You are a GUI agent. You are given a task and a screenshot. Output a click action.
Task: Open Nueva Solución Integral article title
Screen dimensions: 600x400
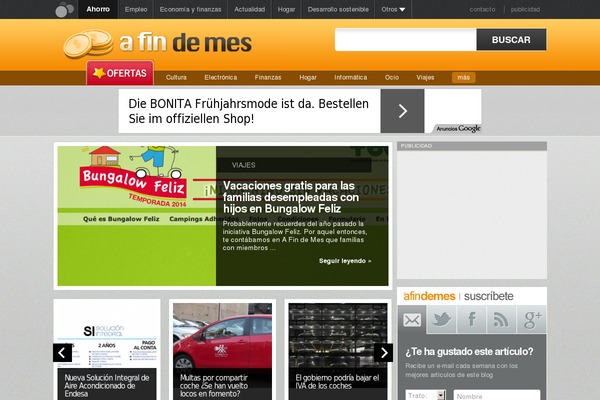click(107, 386)
